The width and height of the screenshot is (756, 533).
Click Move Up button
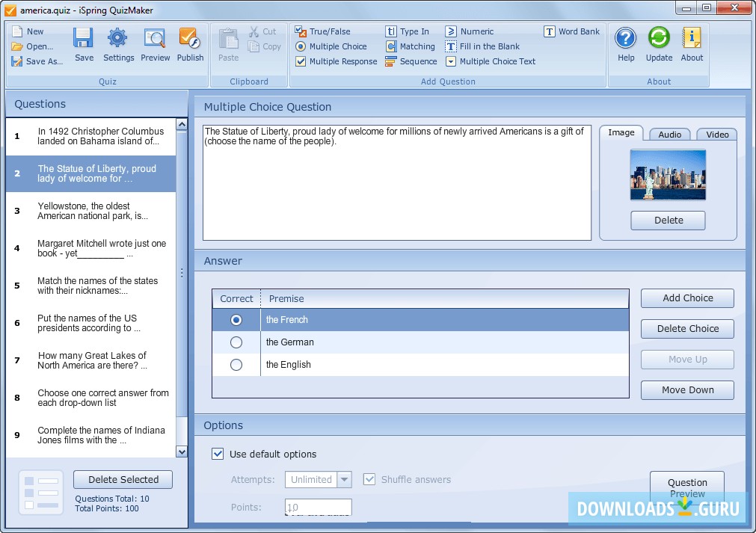(687, 360)
